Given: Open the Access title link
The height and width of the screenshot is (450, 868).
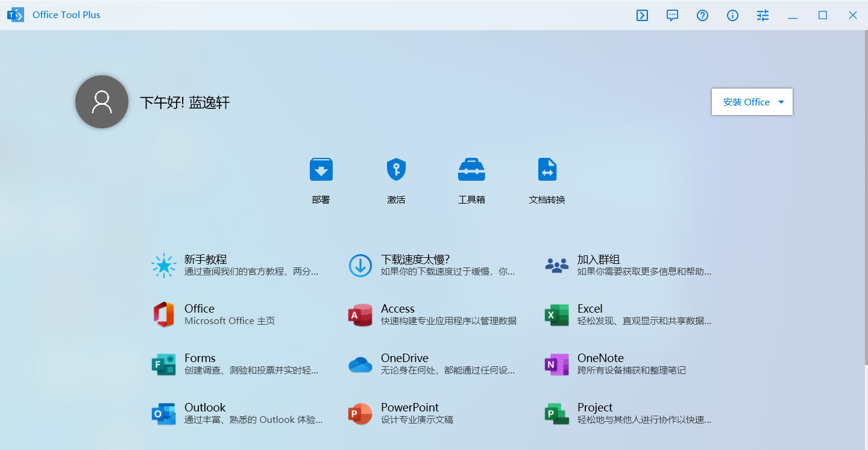Looking at the screenshot, I should coord(398,308).
